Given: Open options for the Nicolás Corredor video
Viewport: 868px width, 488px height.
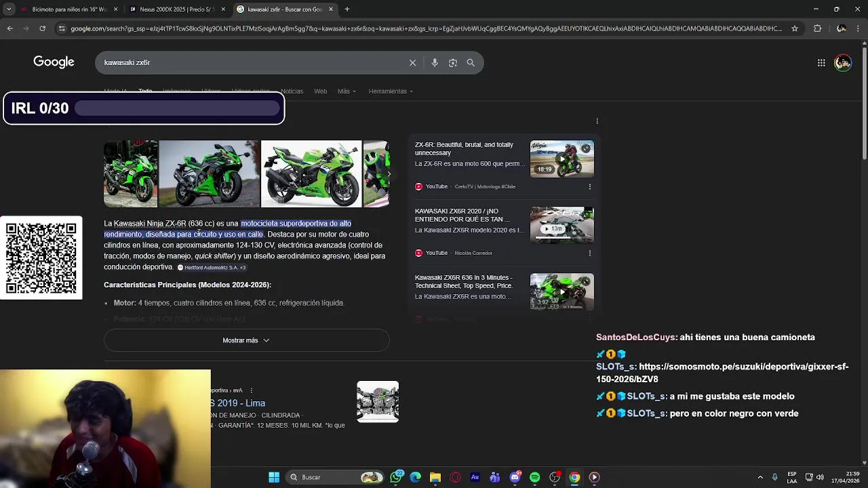Looking at the screenshot, I should point(589,253).
